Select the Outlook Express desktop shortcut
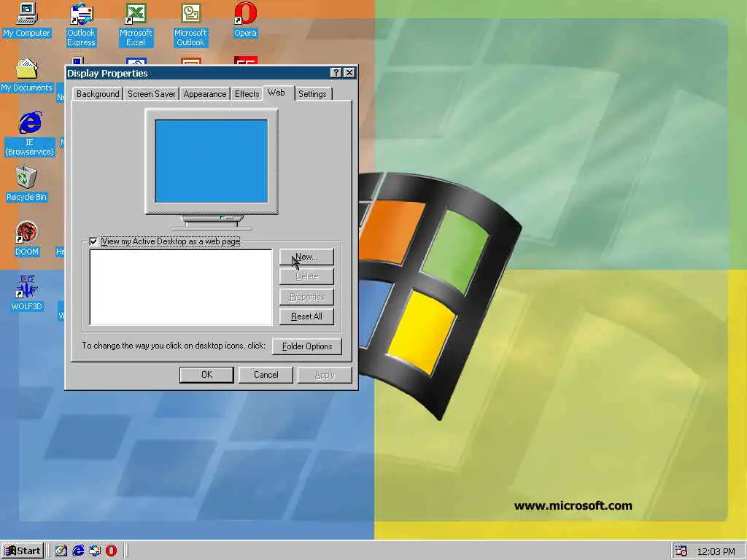This screenshot has width=747, height=560. [81, 25]
